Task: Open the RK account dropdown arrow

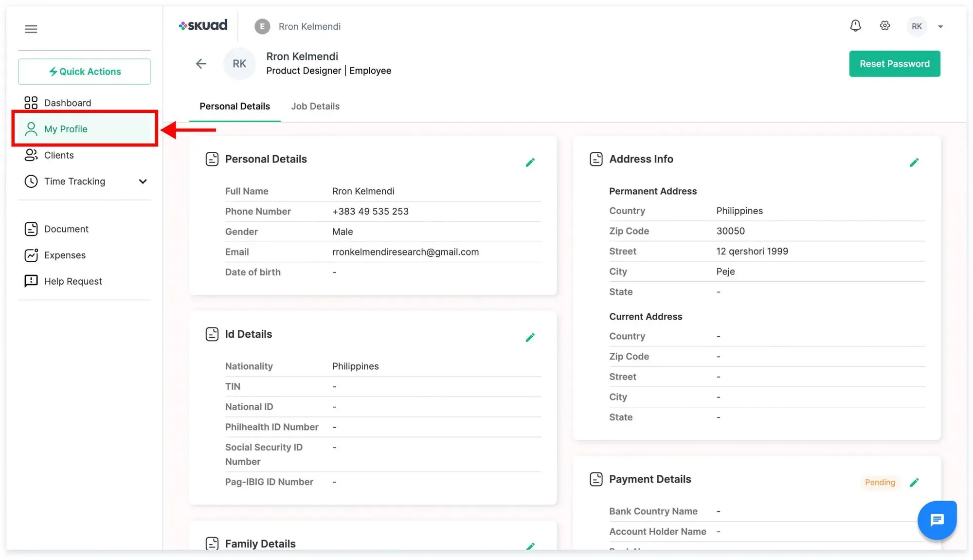Action: [940, 27]
